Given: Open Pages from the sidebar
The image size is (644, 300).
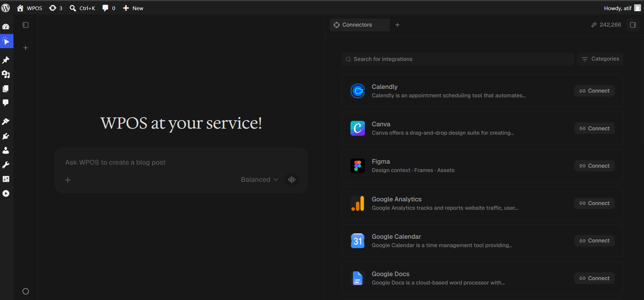Looking at the screenshot, I should point(6,89).
